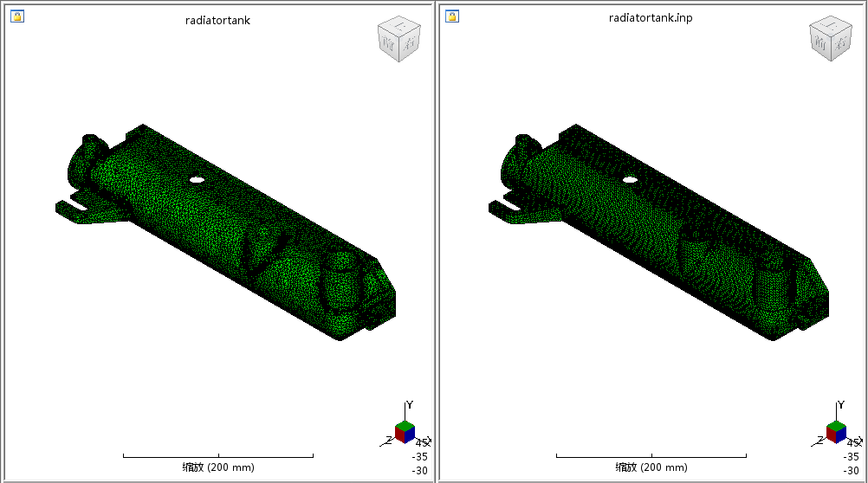The height and width of the screenshot is (483, 868).
Task: Click the view cube in radiatortank.inp pane
Action: coord(831,39)
